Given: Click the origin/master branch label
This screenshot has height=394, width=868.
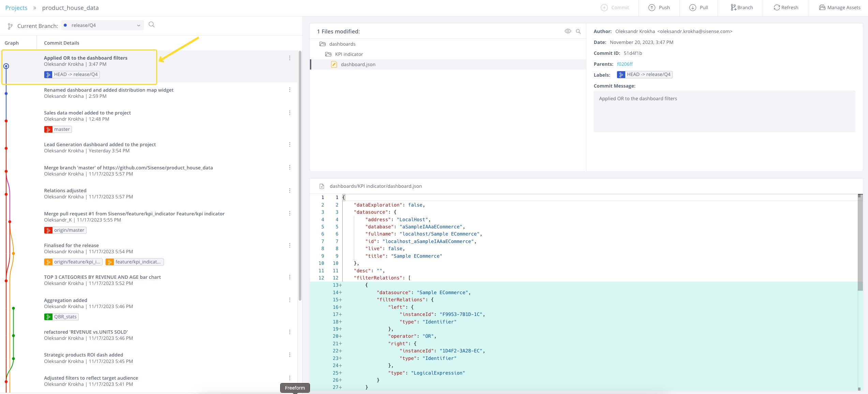Looking at the screenshot, I should pyautogui.click(x=65, y=230).
